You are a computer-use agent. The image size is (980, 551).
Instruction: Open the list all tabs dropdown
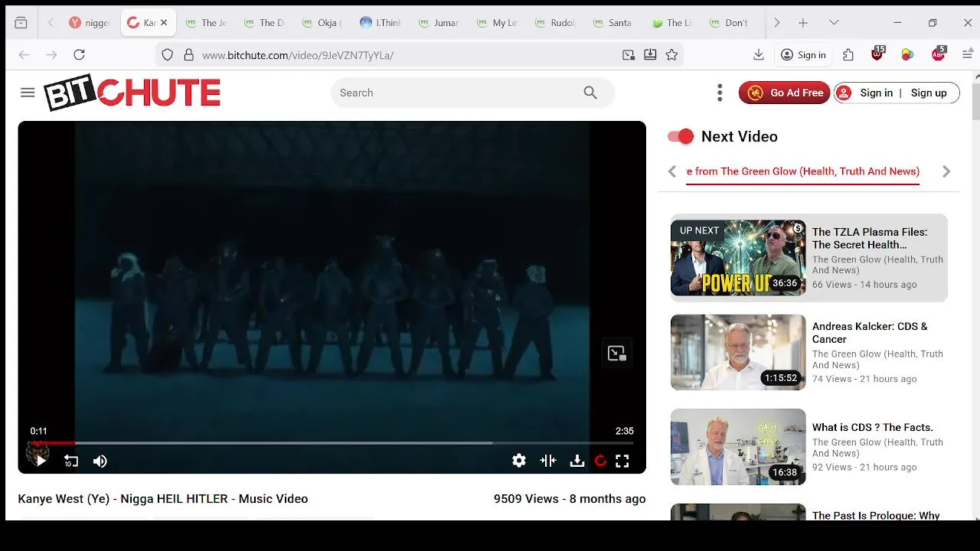tap(834, 23)
